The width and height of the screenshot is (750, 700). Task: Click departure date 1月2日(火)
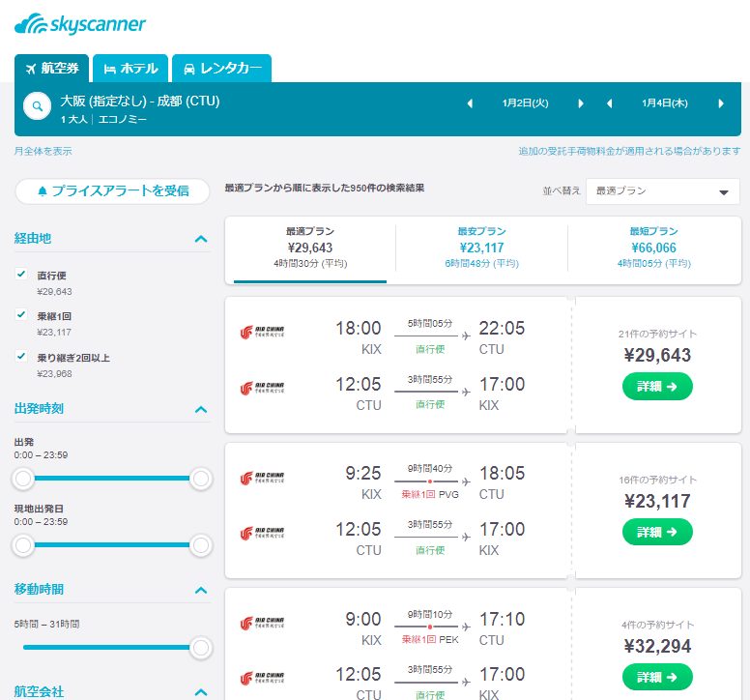[525, 103]
